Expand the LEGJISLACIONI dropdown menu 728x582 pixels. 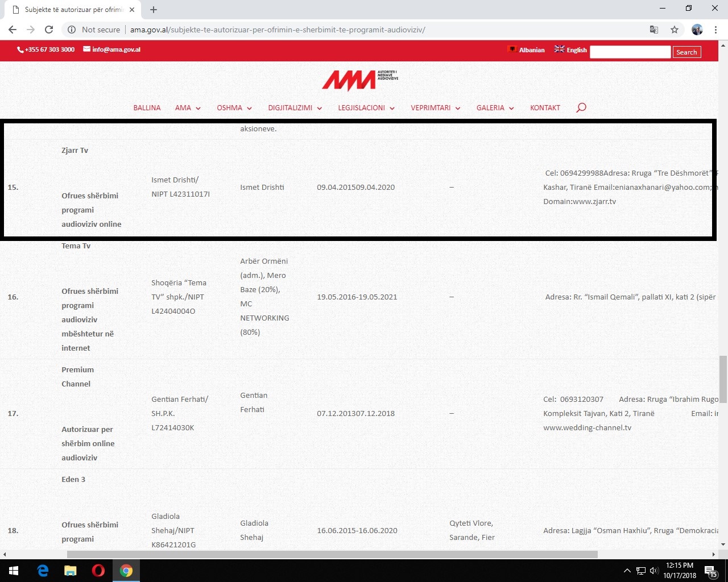366,107
